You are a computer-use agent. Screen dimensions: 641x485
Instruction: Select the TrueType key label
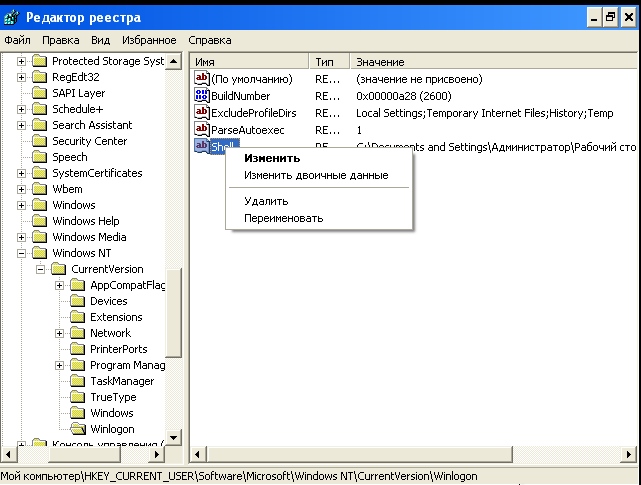[113, 397]
